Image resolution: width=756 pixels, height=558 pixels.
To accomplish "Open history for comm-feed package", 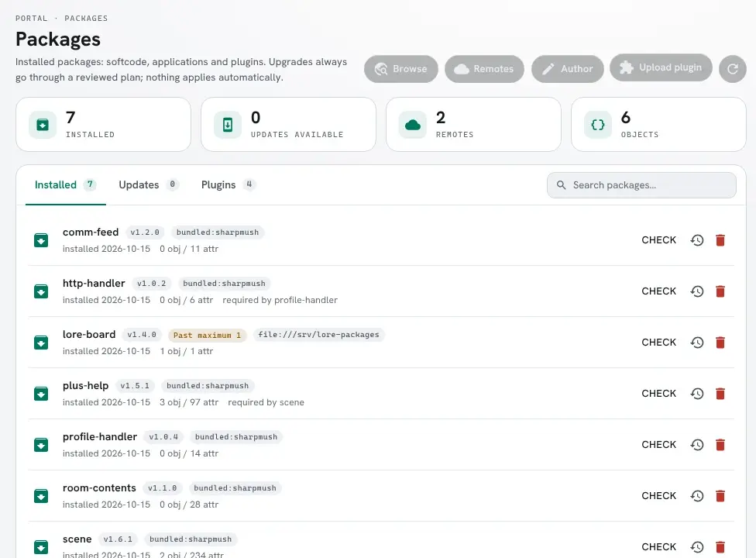I will point(696,240).
